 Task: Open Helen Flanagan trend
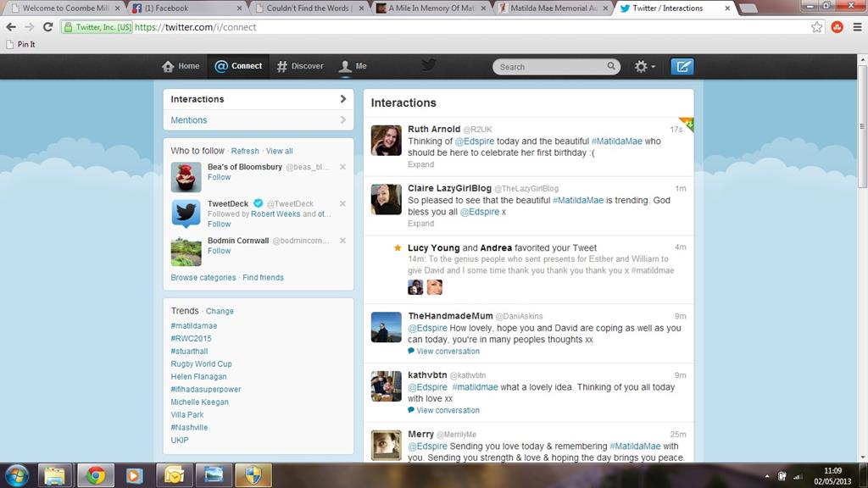point(198,377)
